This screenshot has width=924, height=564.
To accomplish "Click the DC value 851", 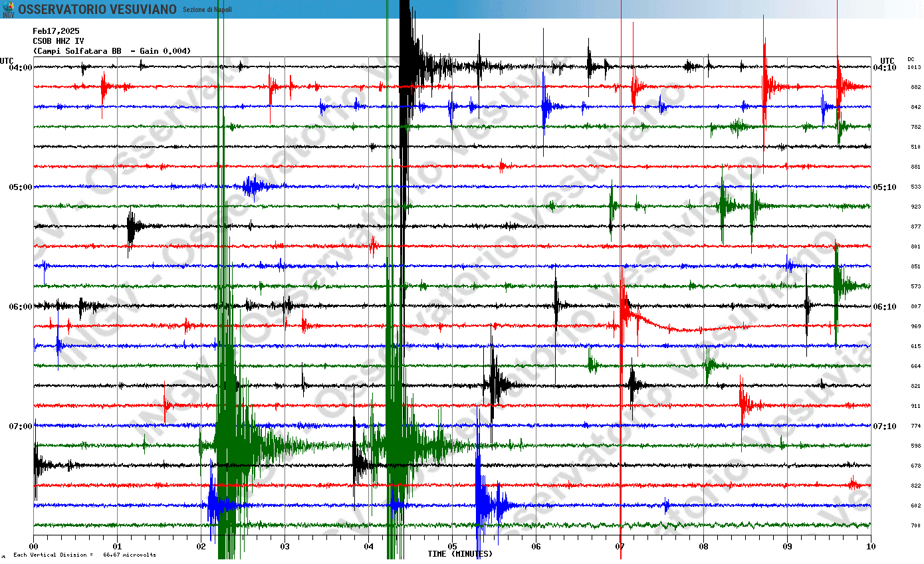I will (915, 266).
